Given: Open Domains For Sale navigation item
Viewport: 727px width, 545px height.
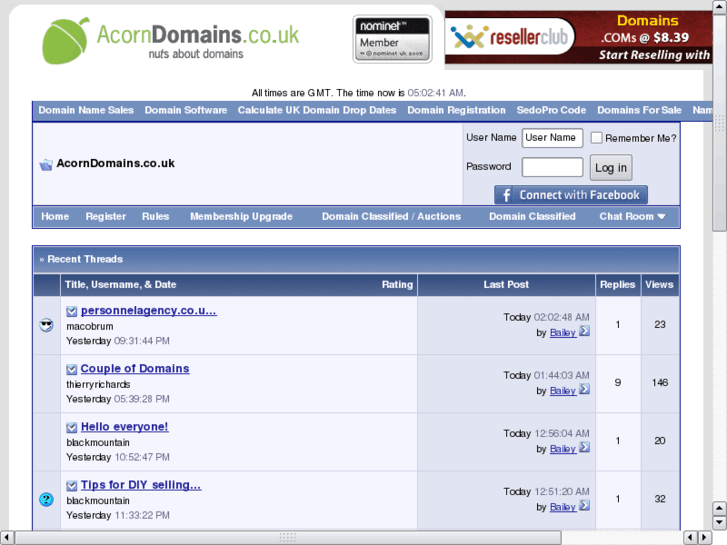Looking at the screenshot, I should pos(639,110).
